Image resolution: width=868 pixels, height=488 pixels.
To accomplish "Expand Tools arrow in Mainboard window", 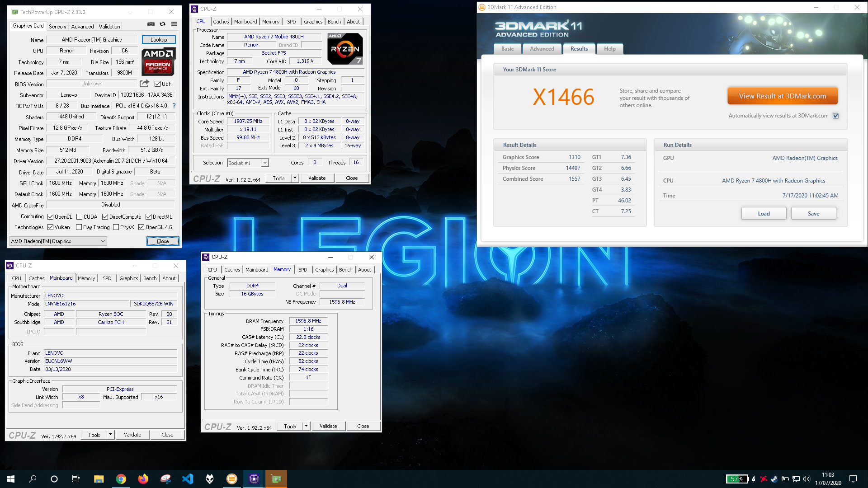I will click(x=110, y=435).
